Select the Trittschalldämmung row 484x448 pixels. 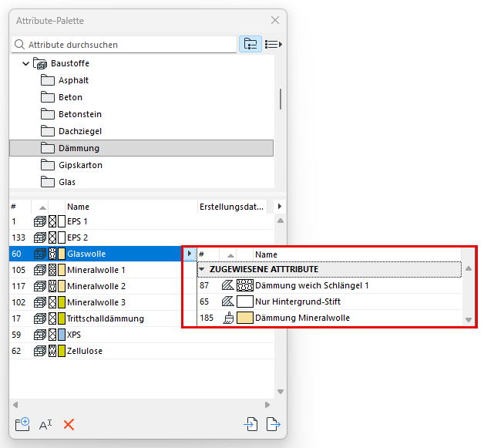[96, 318]
